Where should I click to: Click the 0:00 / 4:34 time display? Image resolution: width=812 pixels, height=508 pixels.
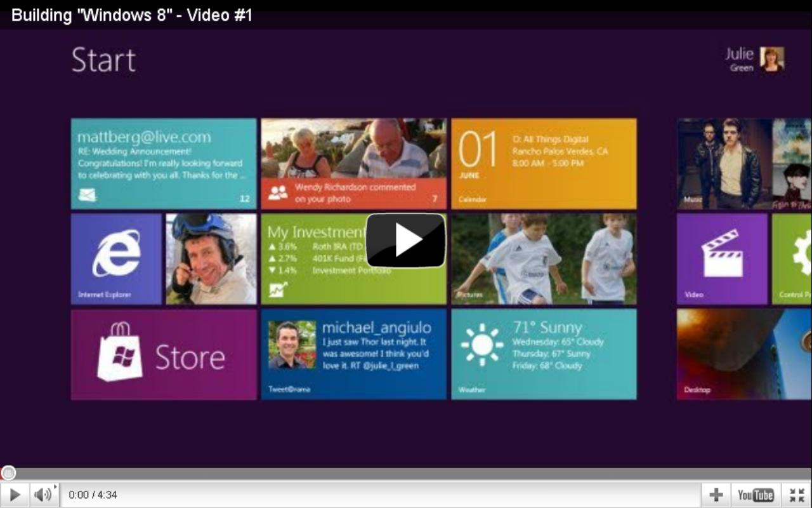point(93,495)
